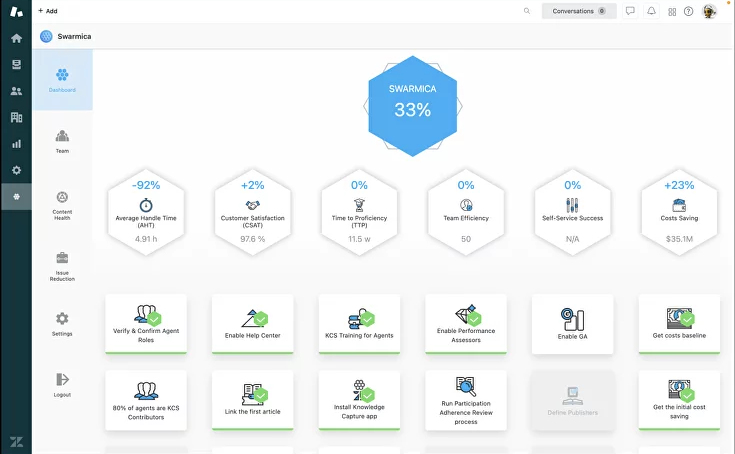
Task: Open Self-Service Success hexagon
Action: 573,212
